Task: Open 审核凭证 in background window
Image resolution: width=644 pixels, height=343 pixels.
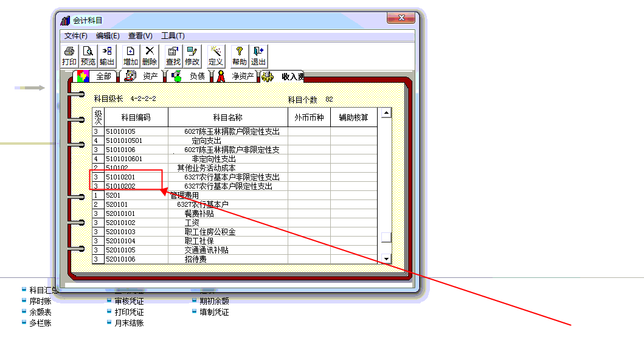Action: point(129,301)
